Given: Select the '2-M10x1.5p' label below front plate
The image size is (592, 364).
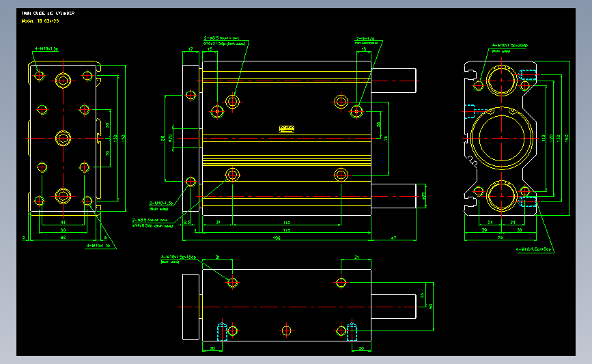Looking at the screenshot, I should (161, 204).
